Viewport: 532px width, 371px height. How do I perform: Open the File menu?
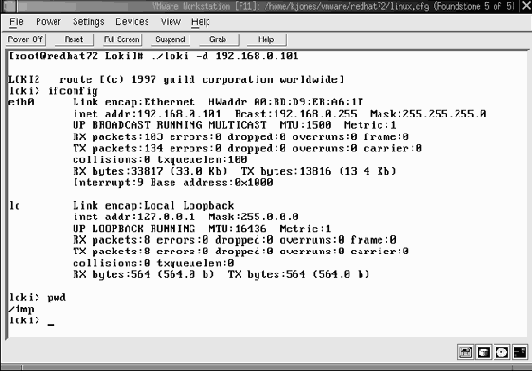16,22
